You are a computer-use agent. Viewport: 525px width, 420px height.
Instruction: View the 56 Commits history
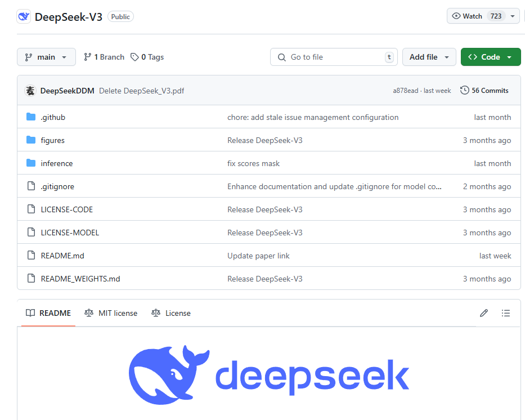coord(484,91)
